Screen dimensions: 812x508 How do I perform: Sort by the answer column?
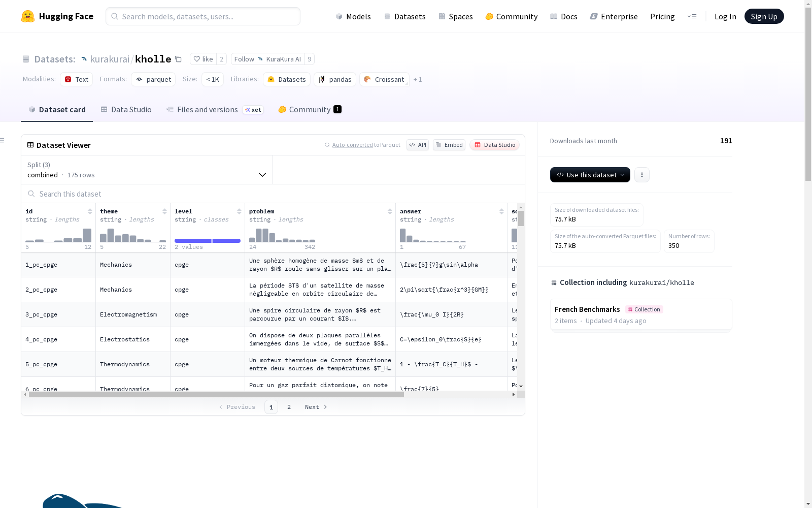pyautogui.click(x=501, y=211)
